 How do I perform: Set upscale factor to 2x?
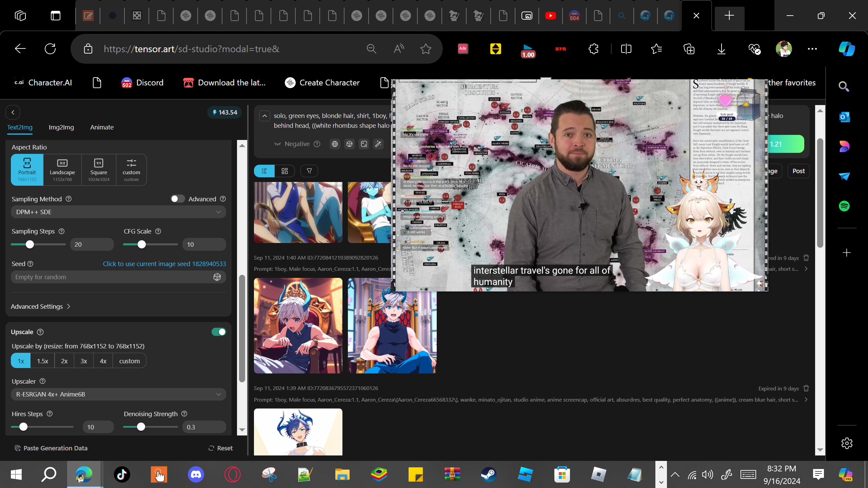point(64,361)
